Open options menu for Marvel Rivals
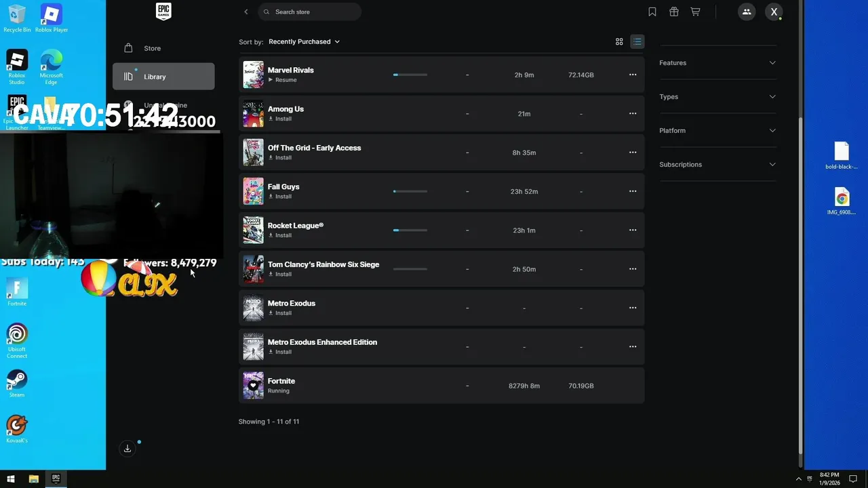 633,75
